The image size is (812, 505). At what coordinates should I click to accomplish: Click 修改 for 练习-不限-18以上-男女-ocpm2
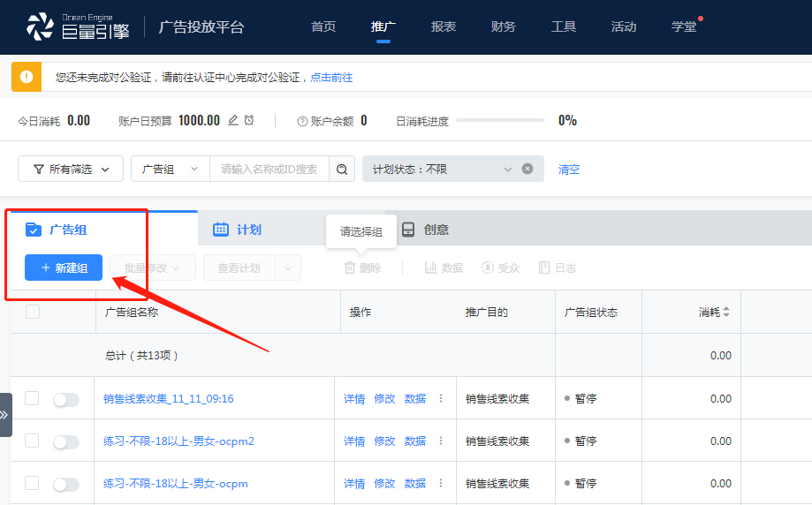pyautogui.click(x=384, y=441)
